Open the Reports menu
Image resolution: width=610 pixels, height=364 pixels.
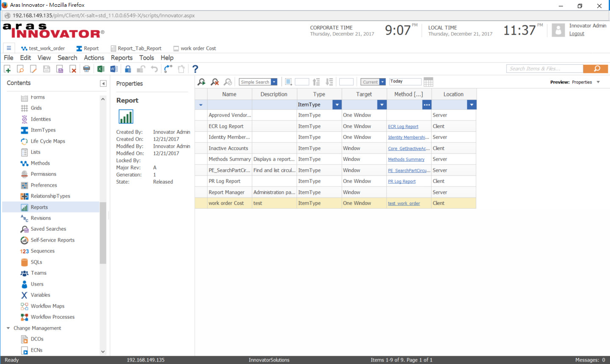click(122, 58)
